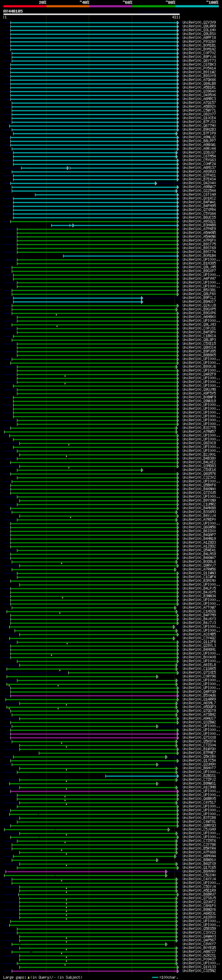Open hit UniRef100_Q9LRR9
This screenshot has height=980, width=222.
click(199, 26)
